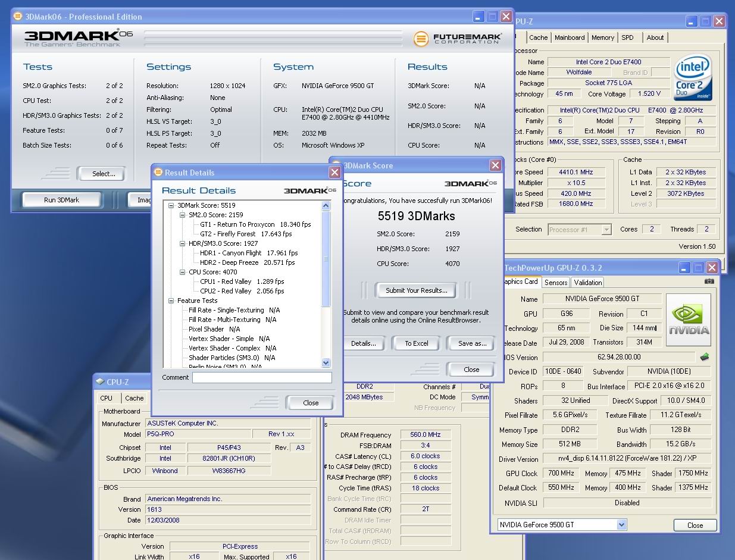Select Fill Rate - Single-Texturing row

(234, 310)
